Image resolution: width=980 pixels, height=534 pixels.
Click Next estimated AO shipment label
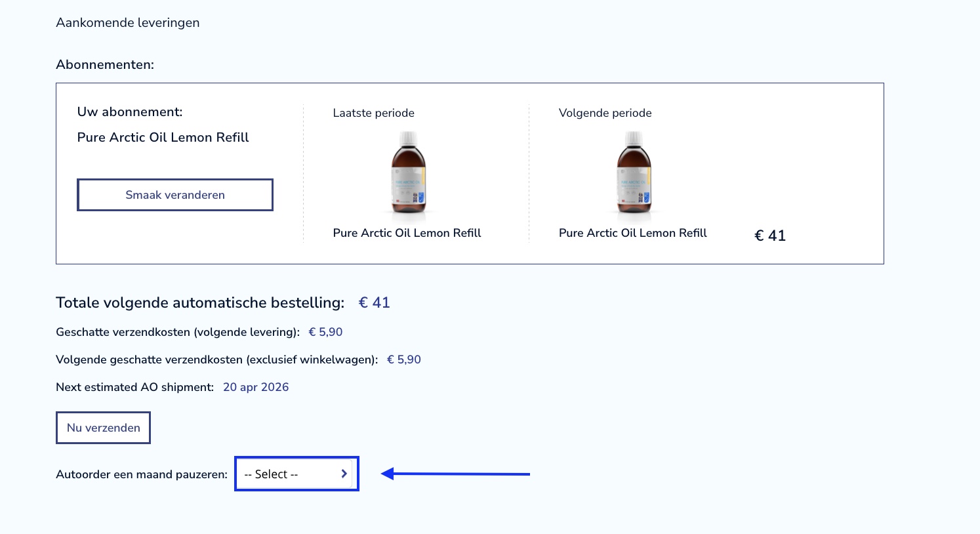coord(135,387)
